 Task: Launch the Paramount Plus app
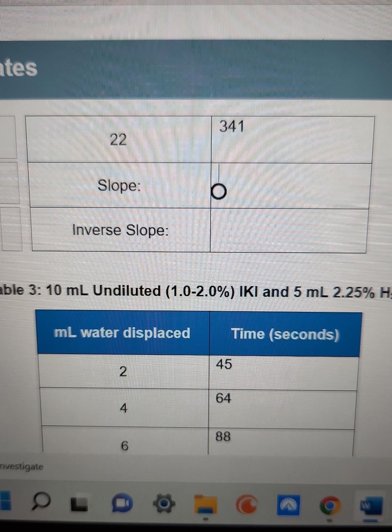(x=288, y=503)
